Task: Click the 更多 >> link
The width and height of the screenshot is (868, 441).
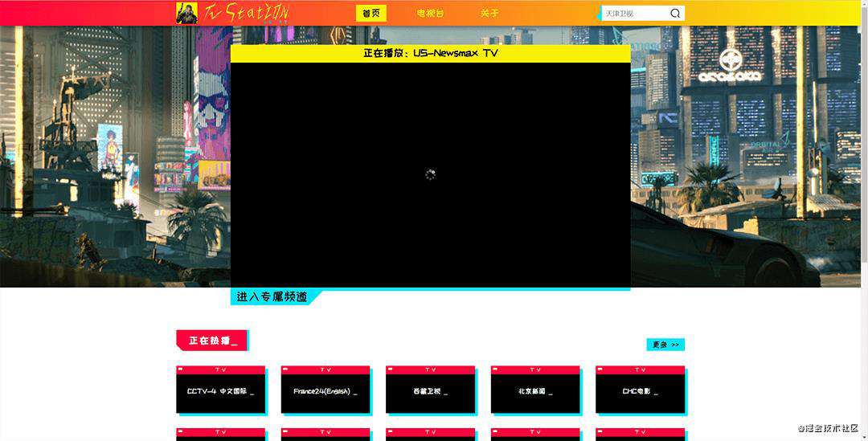Action: tap(665, 345)
